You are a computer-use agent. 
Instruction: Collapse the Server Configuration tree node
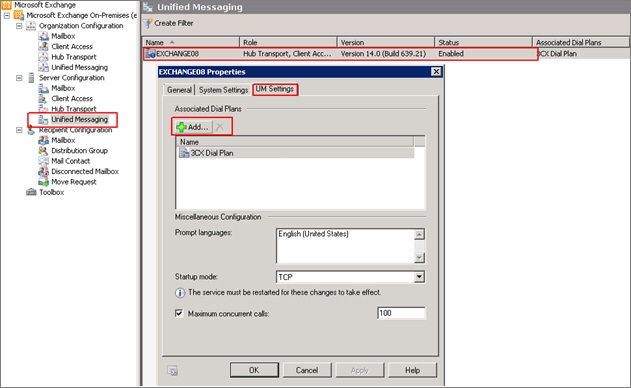(x=19, y=78)
